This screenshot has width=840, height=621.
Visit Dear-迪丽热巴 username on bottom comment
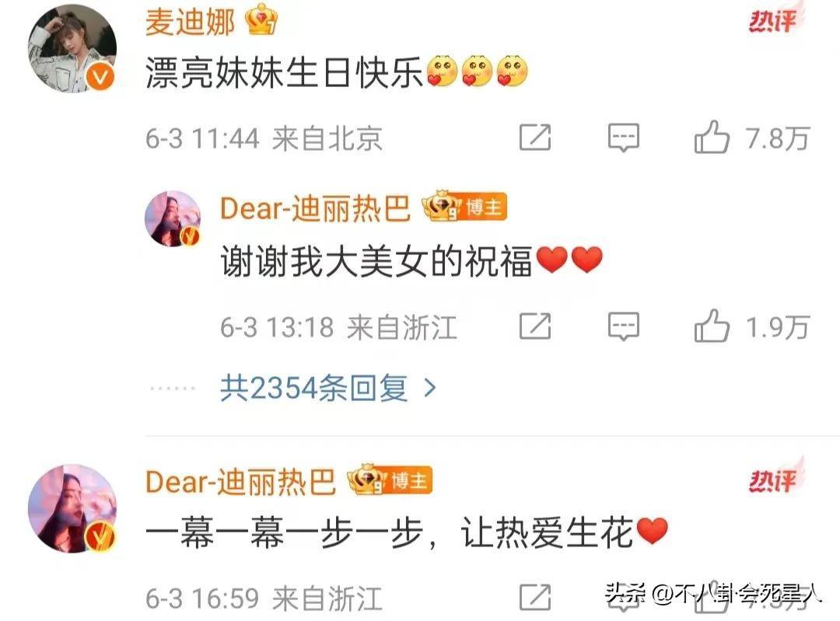coord(240,481)
